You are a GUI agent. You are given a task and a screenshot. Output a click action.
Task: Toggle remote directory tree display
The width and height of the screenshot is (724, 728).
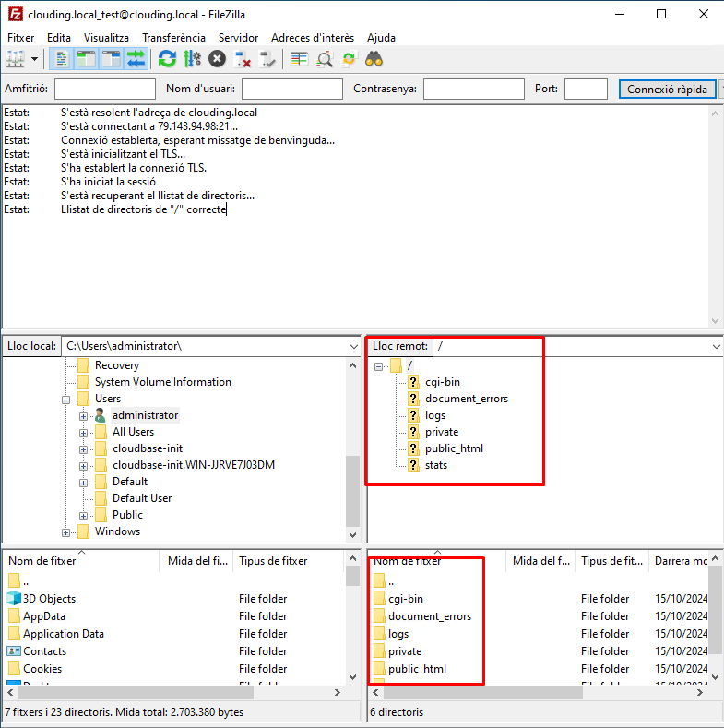pyautogui.click(x=111, y=59)
